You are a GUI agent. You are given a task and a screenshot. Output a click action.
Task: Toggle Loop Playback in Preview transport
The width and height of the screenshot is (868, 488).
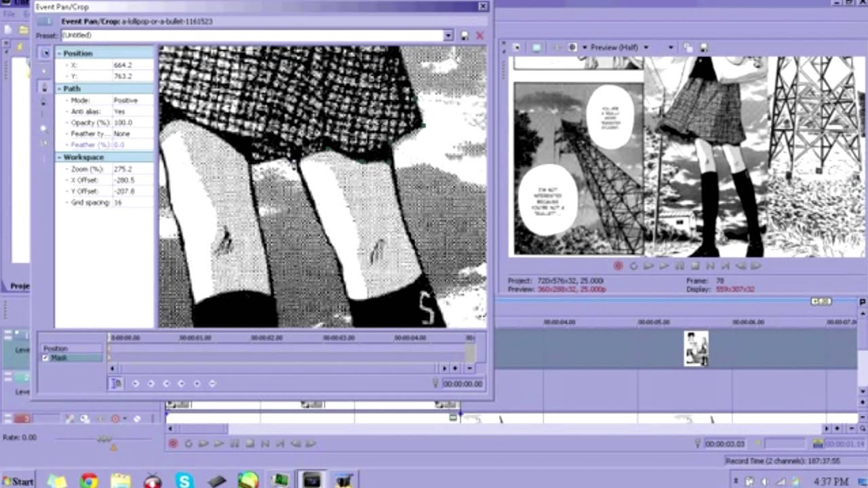coord(633,266)
